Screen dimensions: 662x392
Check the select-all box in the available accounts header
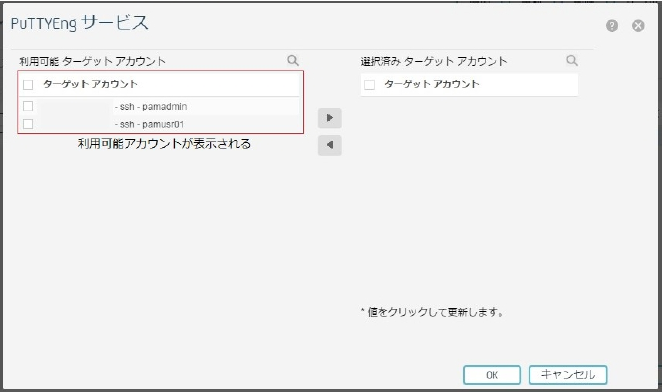28,84
